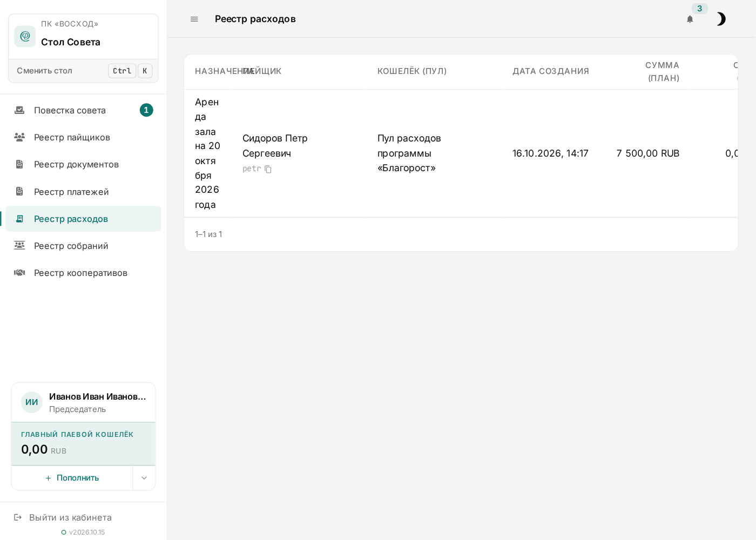Click the pagination text 1–1 из 1
The image size is (756, 540).
[208, 234]
